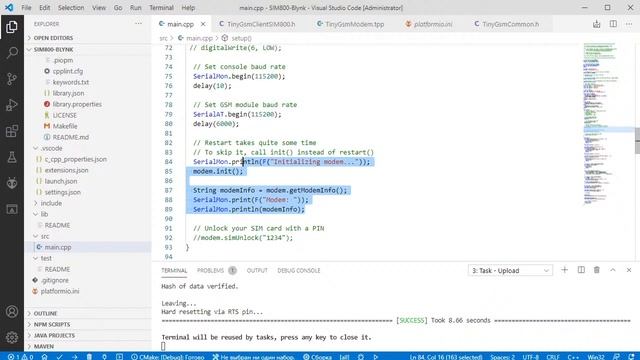Screen dimensions: 640x360
Task: Click the CRLF line ending indicator
Action: (553, 357)
